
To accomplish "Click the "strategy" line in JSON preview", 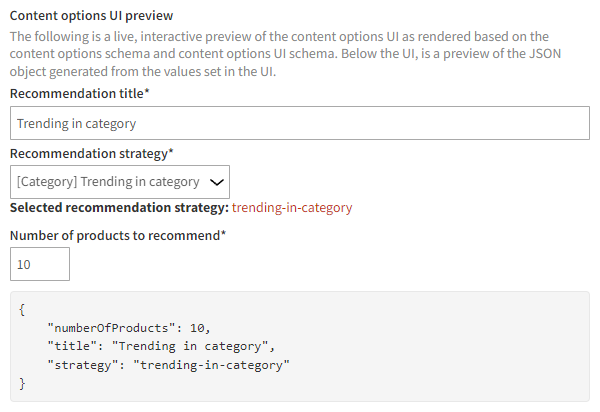I will coord(167,365).
